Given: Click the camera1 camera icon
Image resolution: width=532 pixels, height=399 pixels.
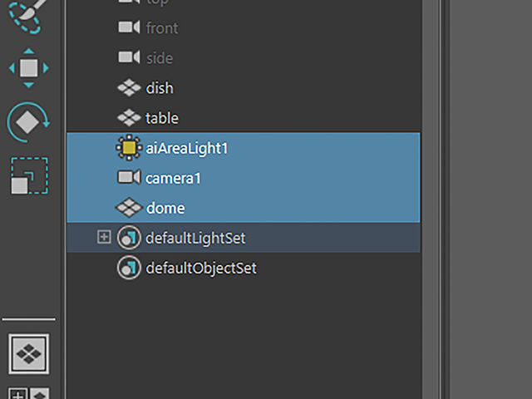Looking at the screenshot, I should coord(129,177).
